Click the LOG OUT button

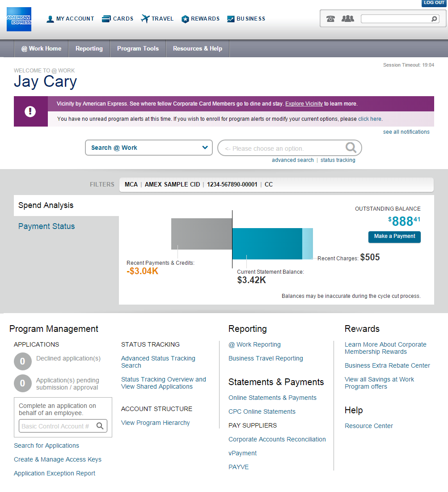[434, 3]
